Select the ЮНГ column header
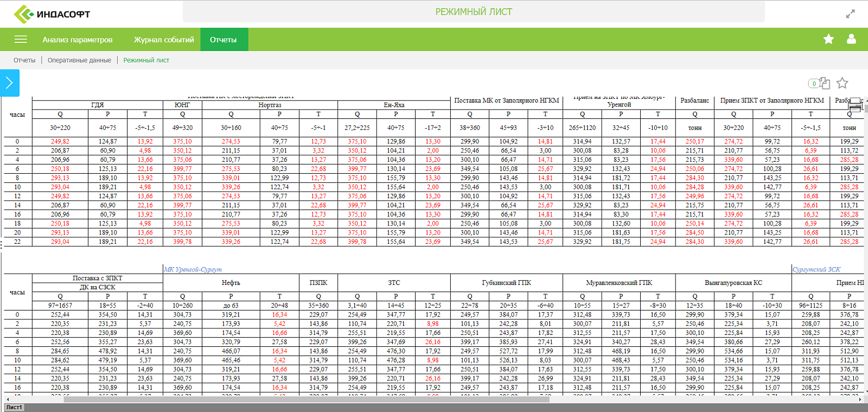This screenshot has width=868, height=412. click(x=182, y=105)
